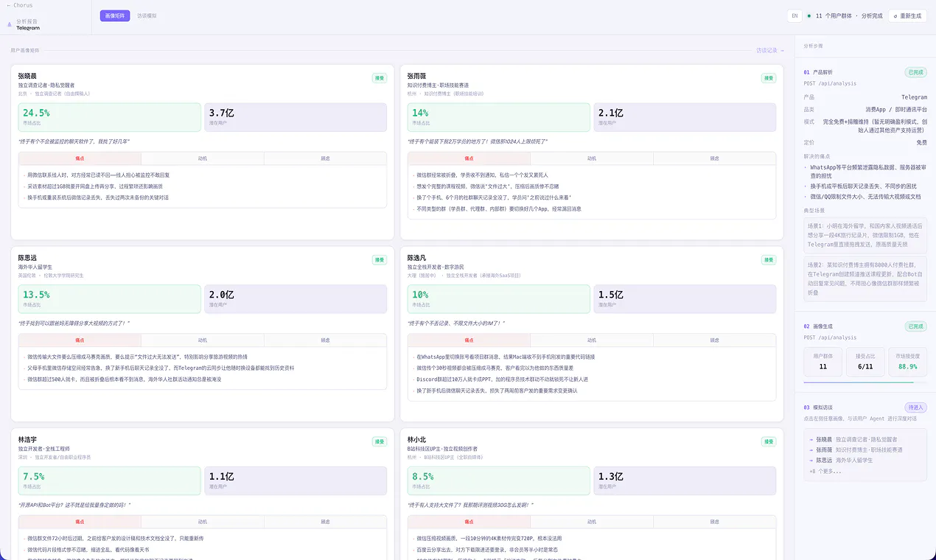
Task: Click 接受 badge on 林小北 card
Action: coord(769,442)
